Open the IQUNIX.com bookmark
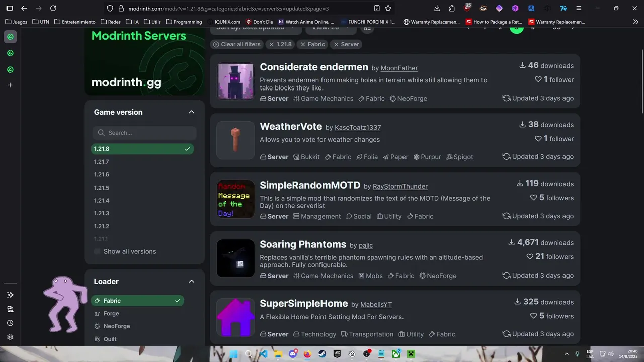 (224, 22)
